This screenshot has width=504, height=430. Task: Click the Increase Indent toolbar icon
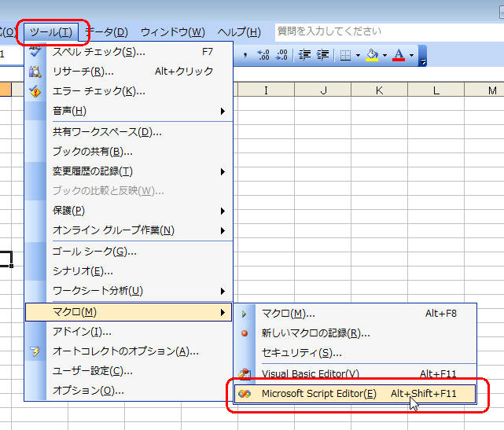(x=322, y=55)
